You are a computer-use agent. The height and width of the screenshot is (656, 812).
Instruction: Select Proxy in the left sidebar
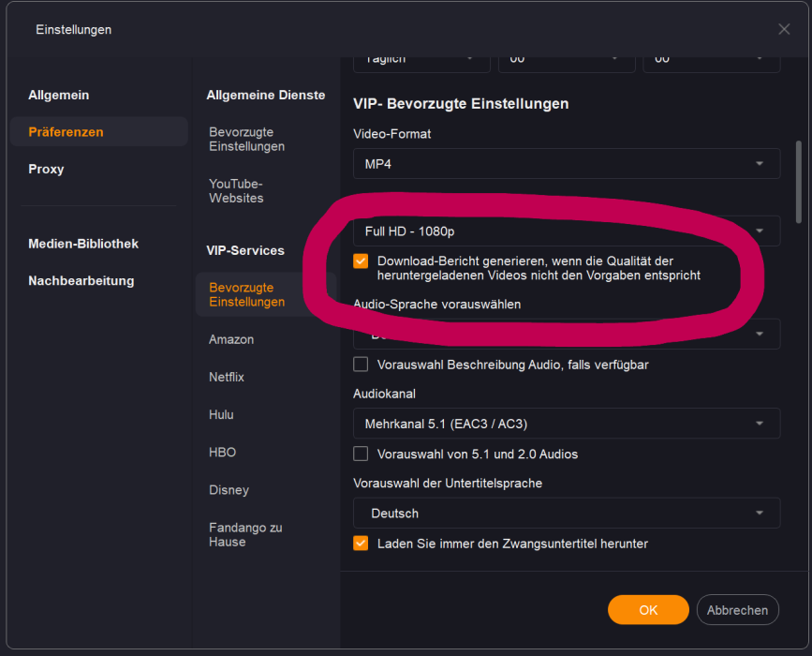click(46, 170)
